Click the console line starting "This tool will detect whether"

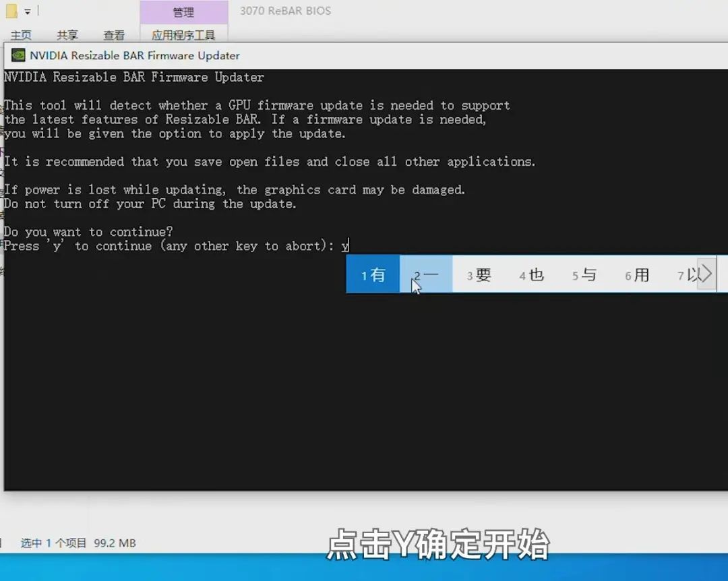[257, 105]
